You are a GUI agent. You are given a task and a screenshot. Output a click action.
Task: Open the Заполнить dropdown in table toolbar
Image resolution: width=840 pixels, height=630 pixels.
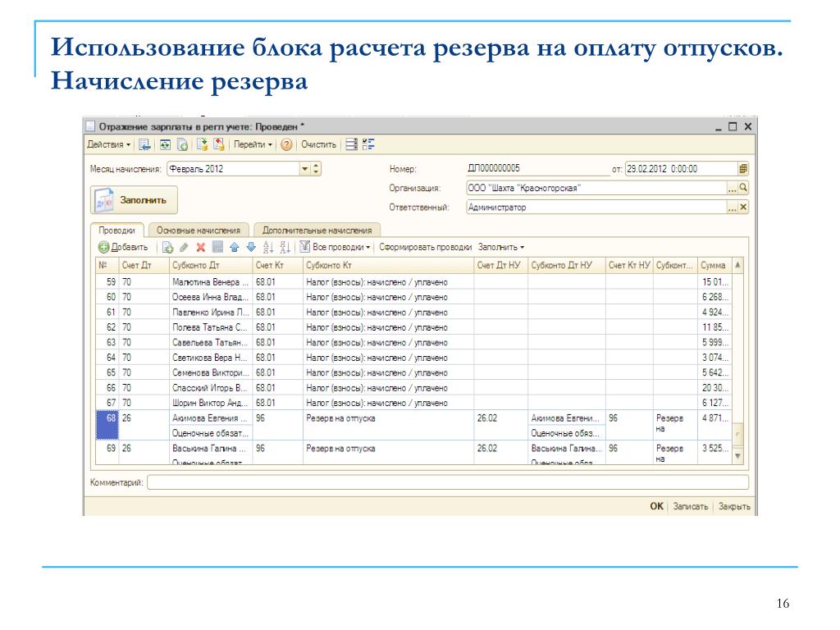(x=501, y=248)
